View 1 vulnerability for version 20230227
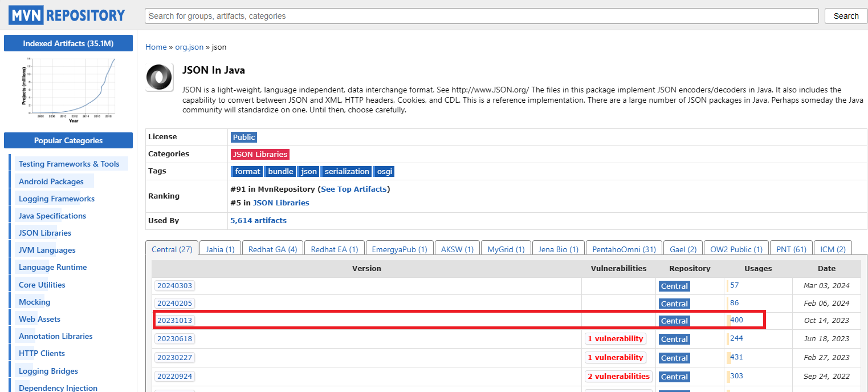Image resolution: width=868 pixels, height=392 pixels. 615,357
